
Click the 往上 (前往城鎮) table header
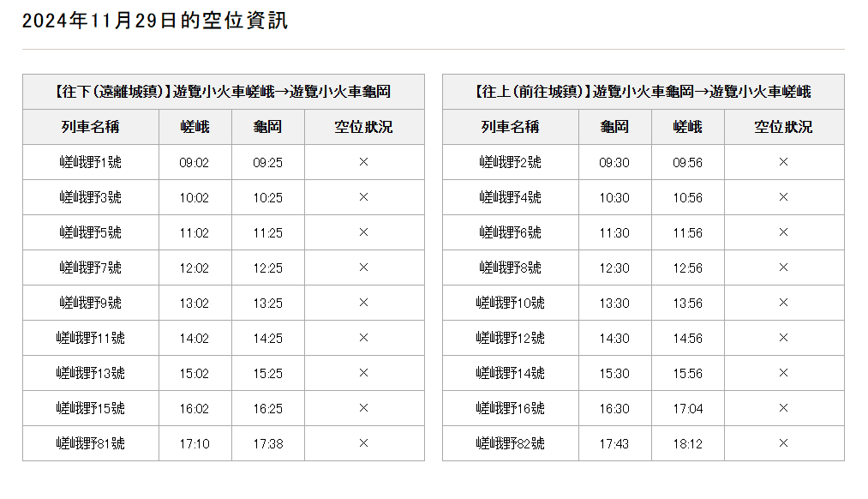tap(643, 92)
